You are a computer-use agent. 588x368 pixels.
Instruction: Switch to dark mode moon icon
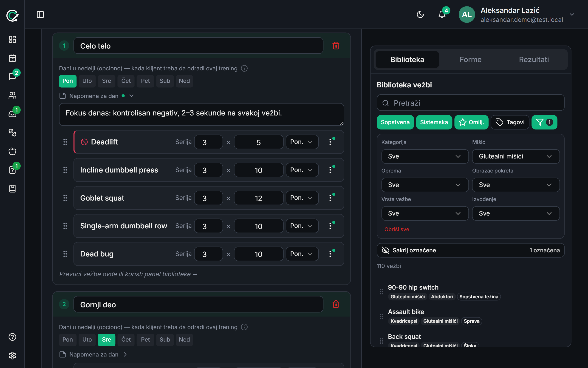[x=420, y=14]
